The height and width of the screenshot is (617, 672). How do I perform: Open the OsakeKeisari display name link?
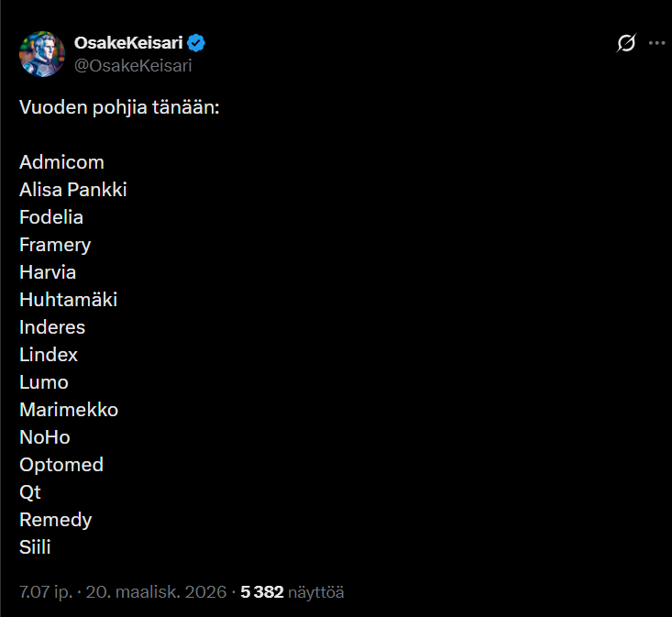[x=127, y=43]
